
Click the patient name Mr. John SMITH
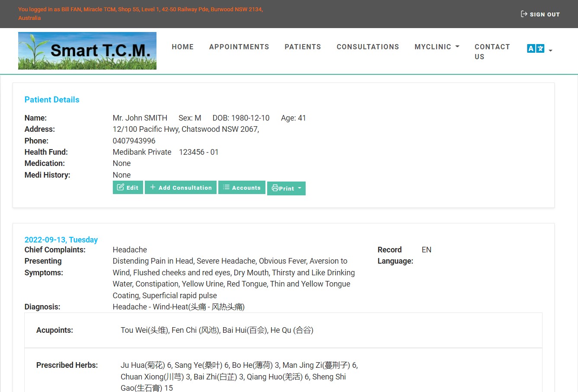pyautogui.click(x=140, y=118)
